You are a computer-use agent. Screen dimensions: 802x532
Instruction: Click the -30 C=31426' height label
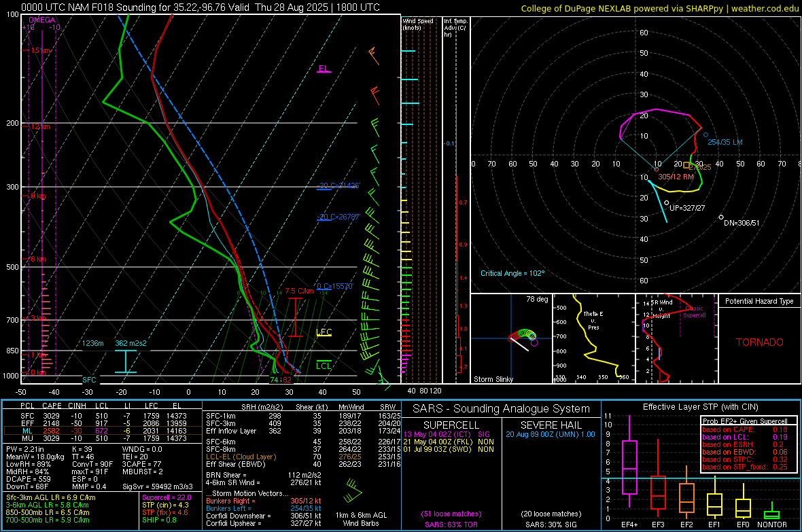[339, 185]
